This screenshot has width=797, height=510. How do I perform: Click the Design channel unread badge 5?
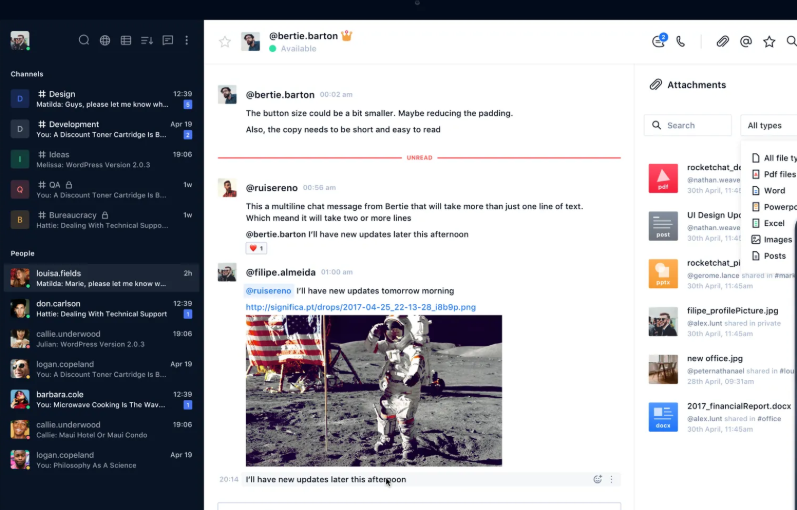click(188, 104)
